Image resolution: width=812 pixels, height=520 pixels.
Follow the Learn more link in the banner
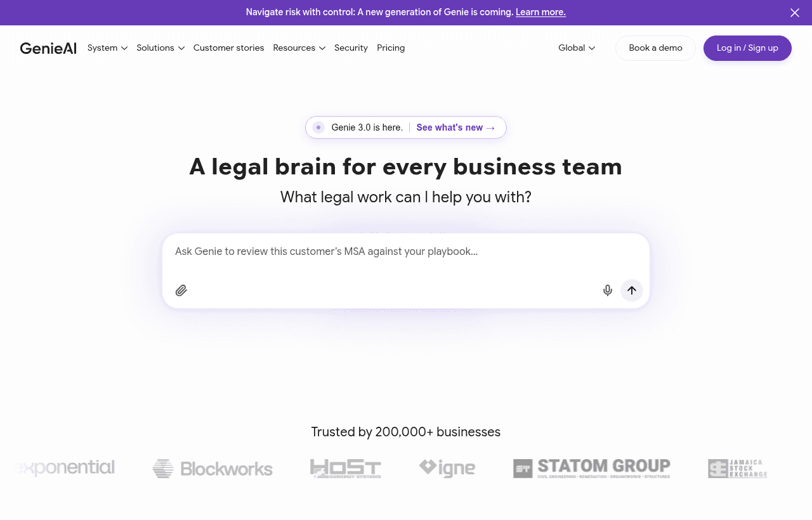click(540, 12)
